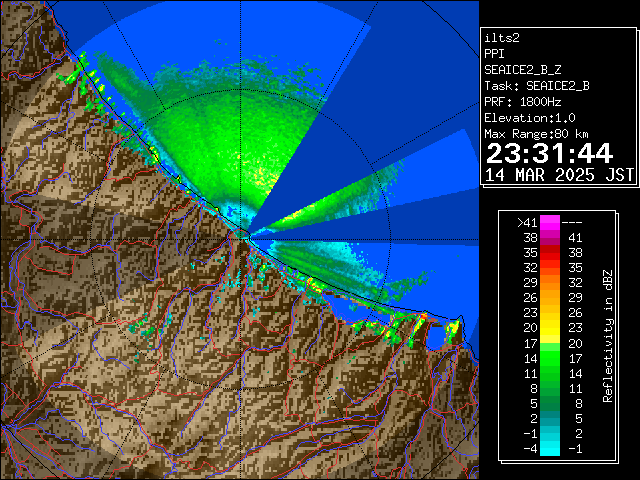Click the PPI scan type text
This screenshot has height=480, width=640.
[494, 54]
